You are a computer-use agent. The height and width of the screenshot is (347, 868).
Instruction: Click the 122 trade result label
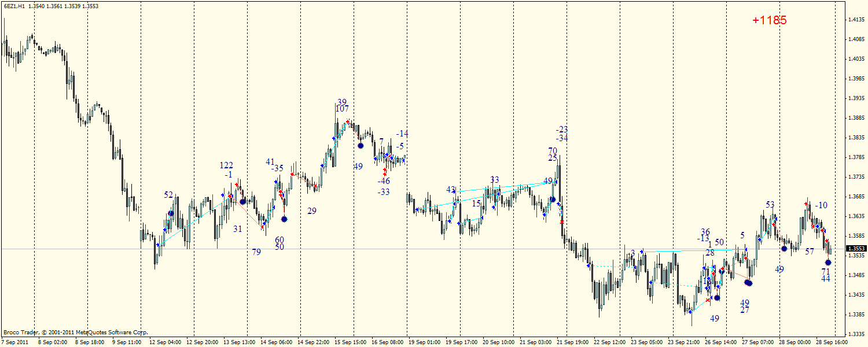(x=226, y=165)
